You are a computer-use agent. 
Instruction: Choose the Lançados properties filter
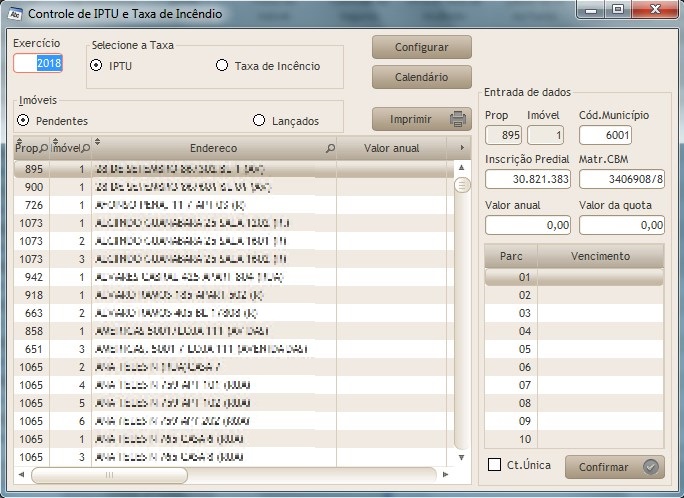click(260, 121)
